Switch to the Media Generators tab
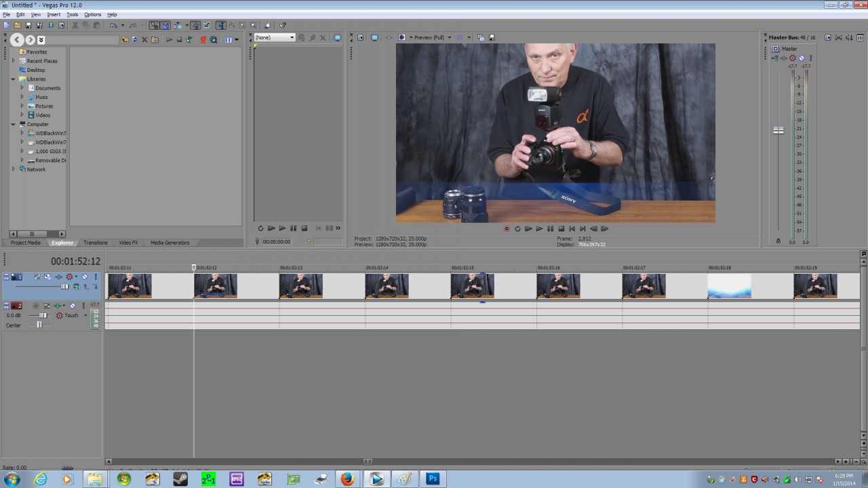This screenshot has width=868, height=488. pyautogui.click(x=170, y=243)
